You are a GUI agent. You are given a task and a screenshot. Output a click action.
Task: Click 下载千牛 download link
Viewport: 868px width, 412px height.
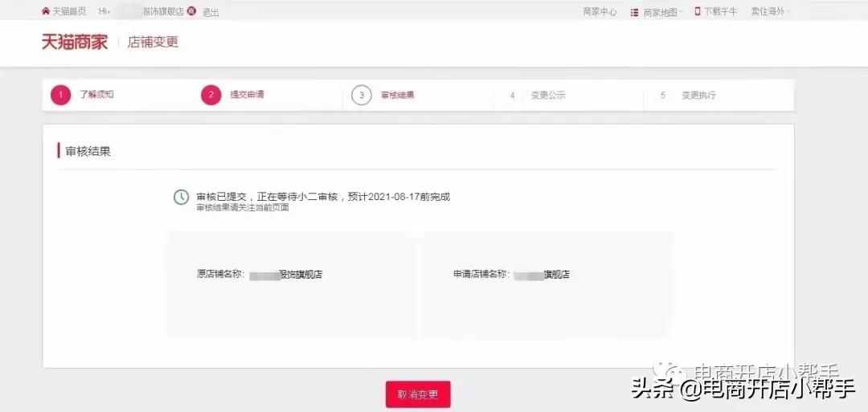pyautogui.click(x=720, y=11)
